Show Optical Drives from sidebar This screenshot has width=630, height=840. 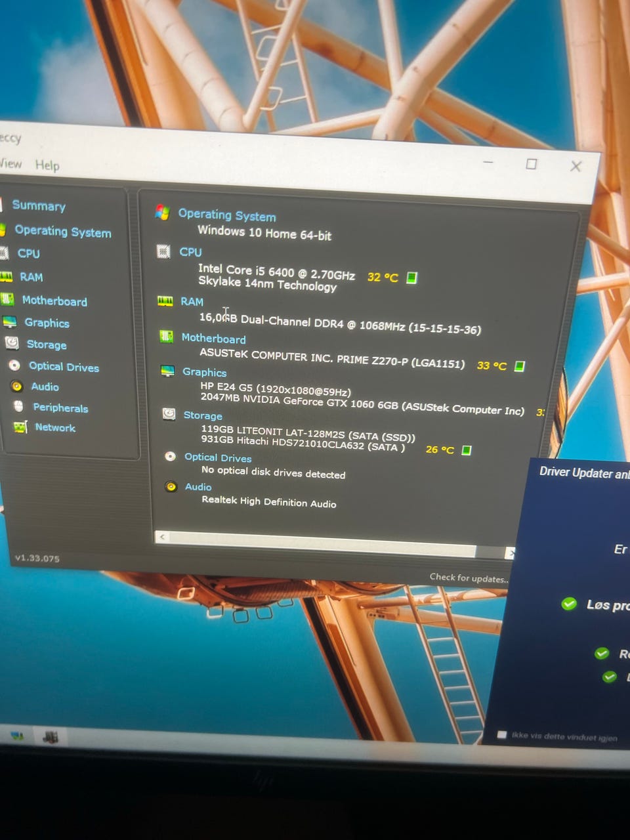[x=64, y=367]
